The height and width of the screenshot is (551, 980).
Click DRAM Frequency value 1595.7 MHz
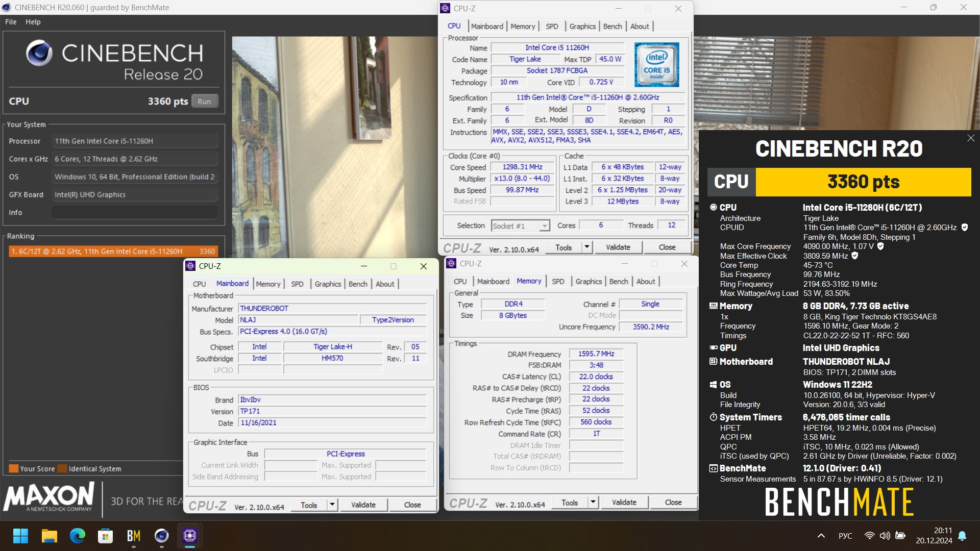pos(596,354)
